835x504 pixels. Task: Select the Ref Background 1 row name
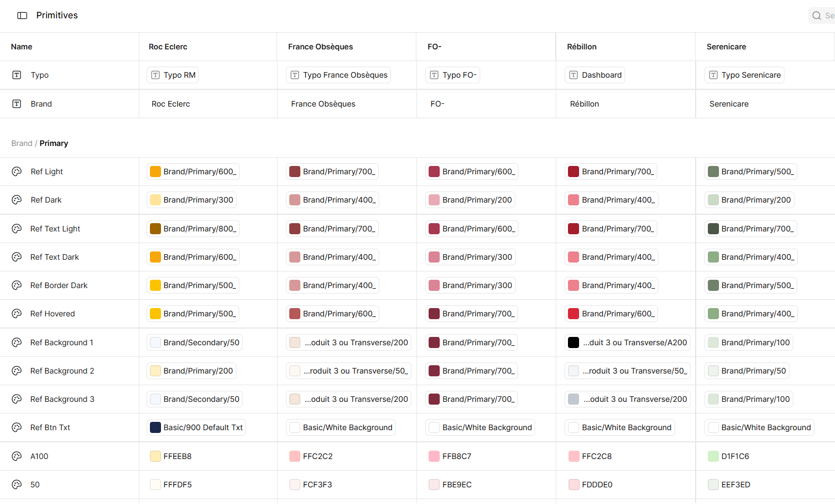(x=62, y=342)
